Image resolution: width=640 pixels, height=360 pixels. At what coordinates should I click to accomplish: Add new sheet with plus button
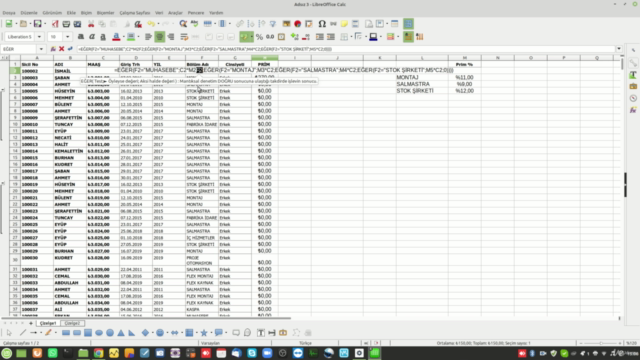click(x=31, y=323)
